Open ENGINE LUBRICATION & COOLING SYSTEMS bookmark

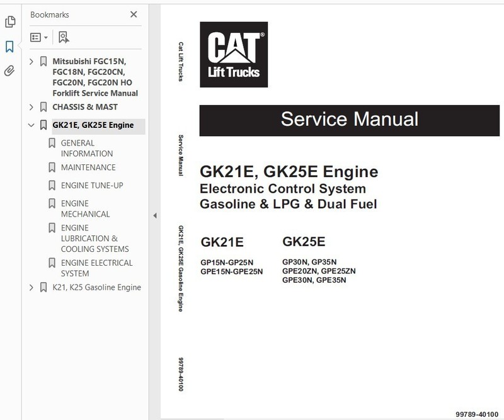point(95,239)
